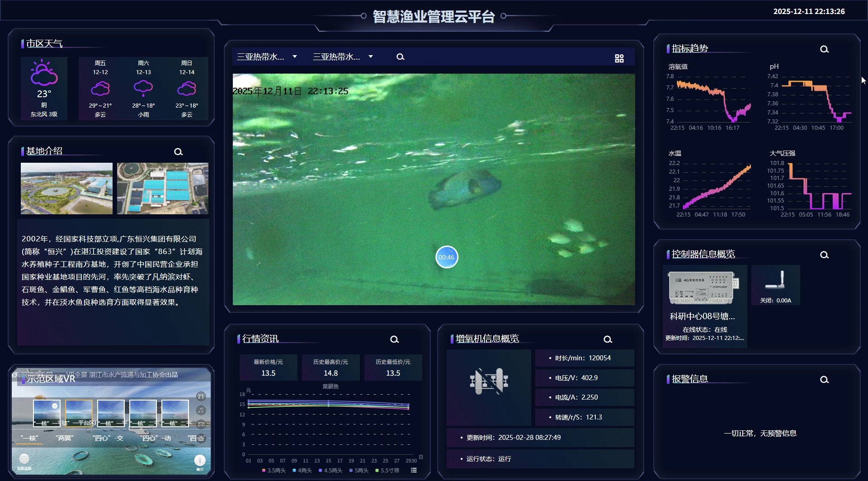
Task: Open the VR headset mode icon
Action: click(x=201, y=424)
